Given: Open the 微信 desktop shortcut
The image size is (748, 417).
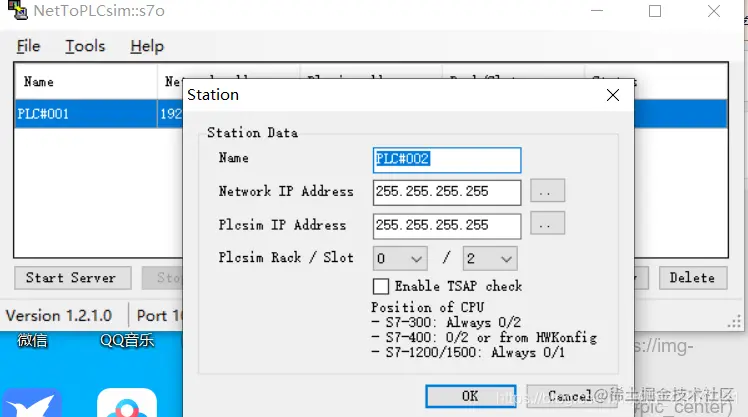Looking at the screenshot, I should click(x=32, y=341).
